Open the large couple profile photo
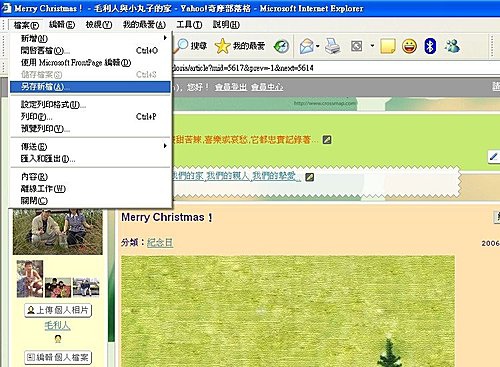 coord(58,231)
